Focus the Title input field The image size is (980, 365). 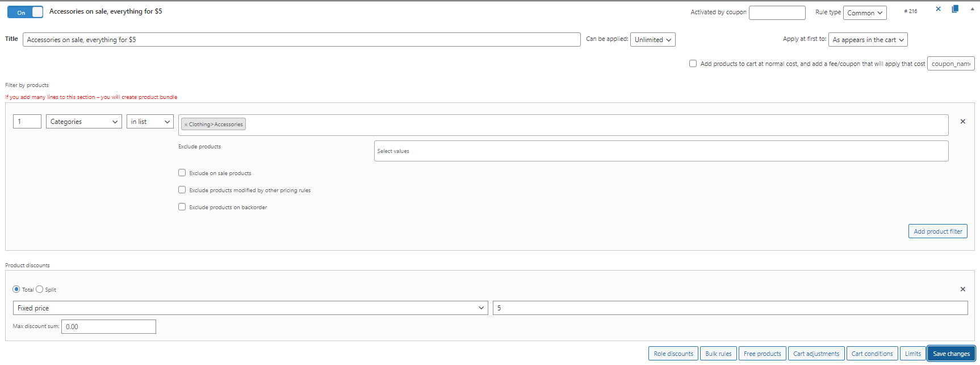301,40
